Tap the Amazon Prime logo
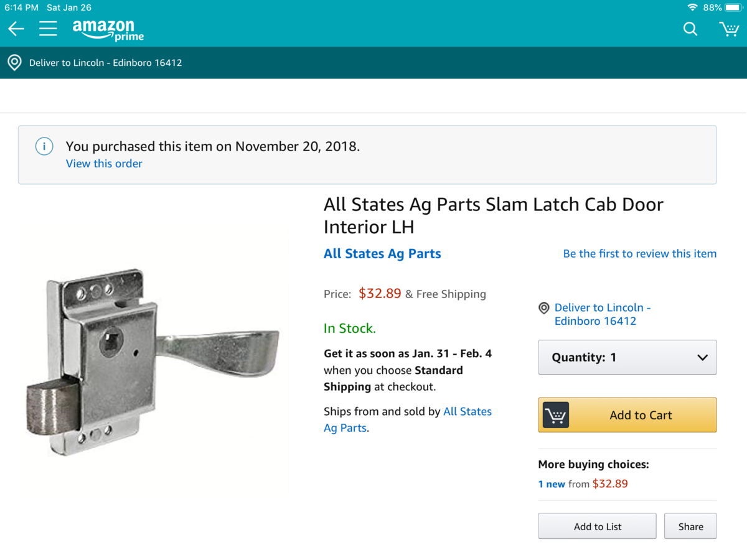This screenshot has height=560, width=747. point(107,29)
